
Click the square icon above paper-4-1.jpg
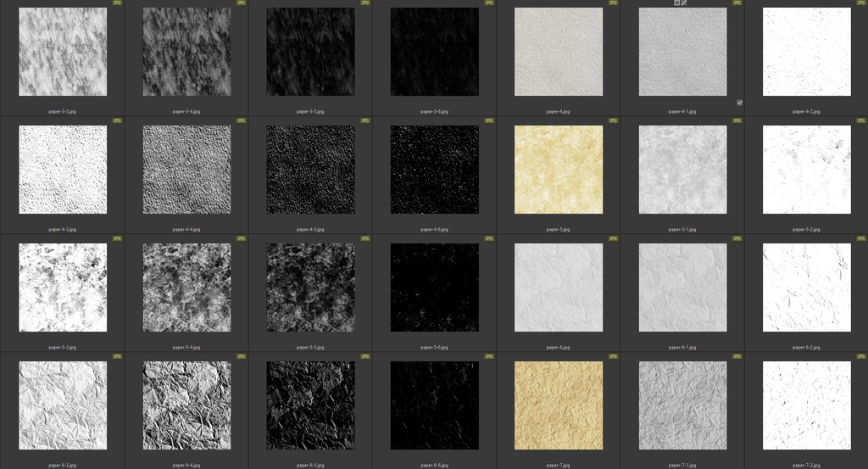676,3
